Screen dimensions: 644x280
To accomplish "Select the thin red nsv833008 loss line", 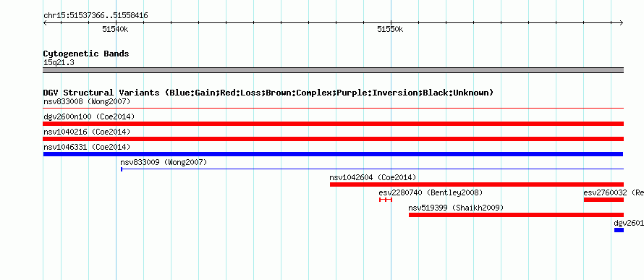I will (333, 109).
